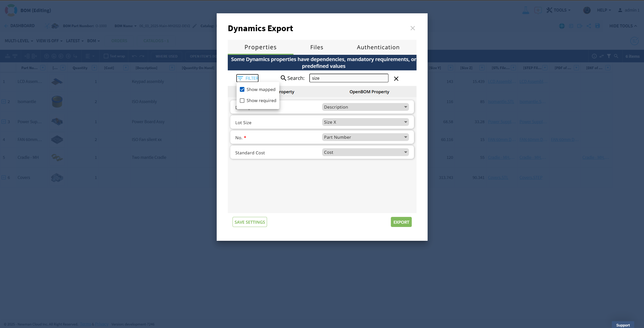Click the search magnifier icon in dialog

click(x=283, y=78)
